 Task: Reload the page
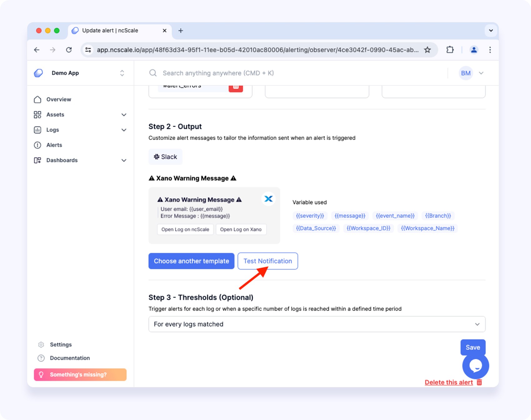[x=69, y=50]
